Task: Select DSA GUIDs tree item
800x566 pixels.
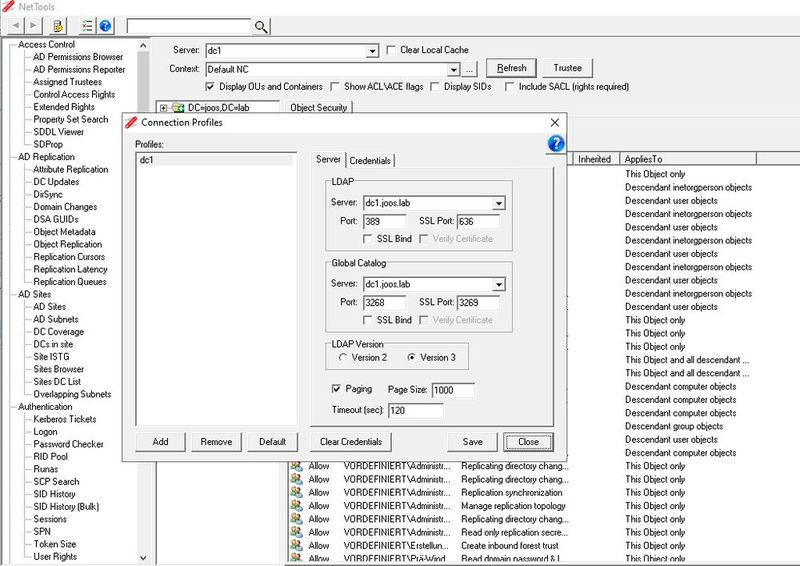Action: (x=56, y=219)
